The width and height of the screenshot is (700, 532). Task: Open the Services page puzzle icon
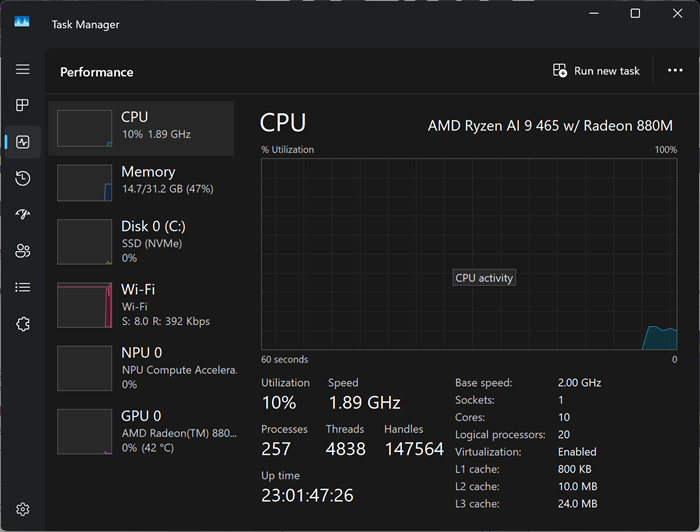[x=23, y=324]
